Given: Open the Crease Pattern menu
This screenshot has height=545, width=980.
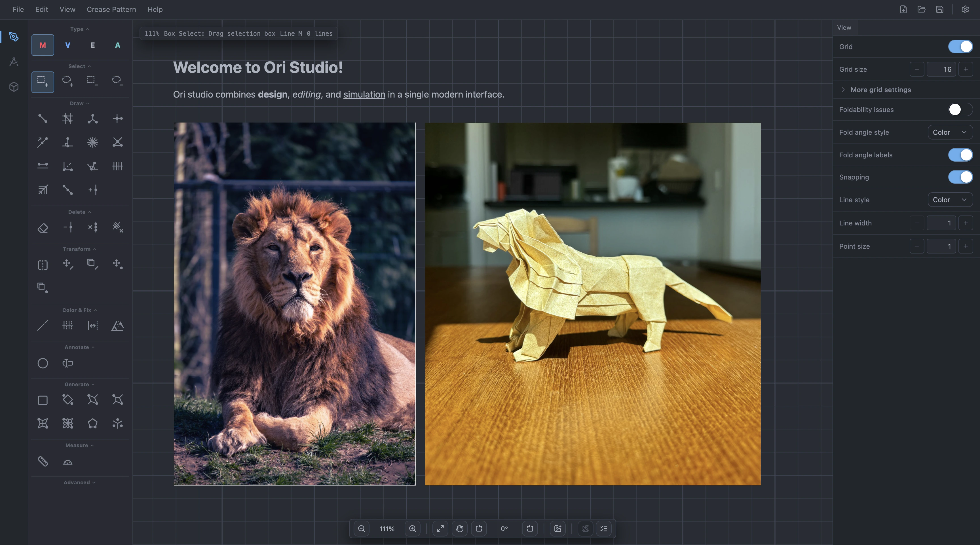Looking at the screenshot, I should (111, 10).
